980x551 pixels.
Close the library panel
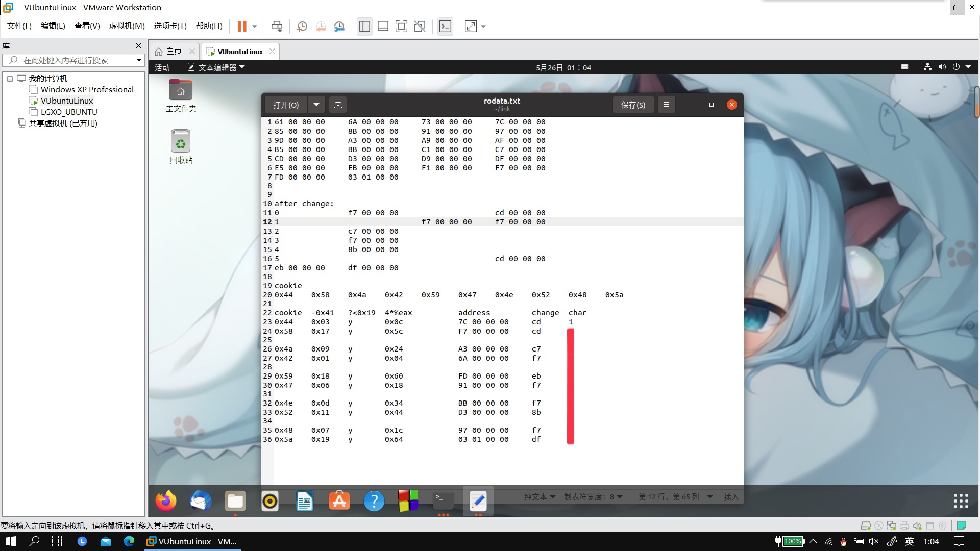(x=138, y=46)
